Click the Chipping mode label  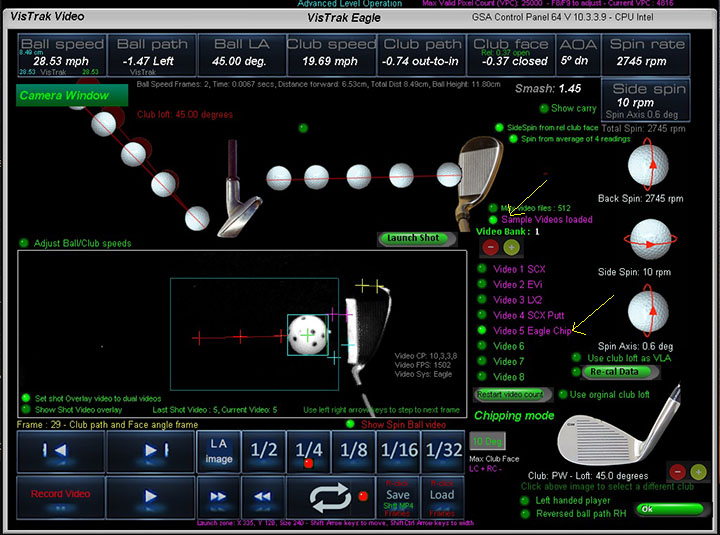pos(514,416)
